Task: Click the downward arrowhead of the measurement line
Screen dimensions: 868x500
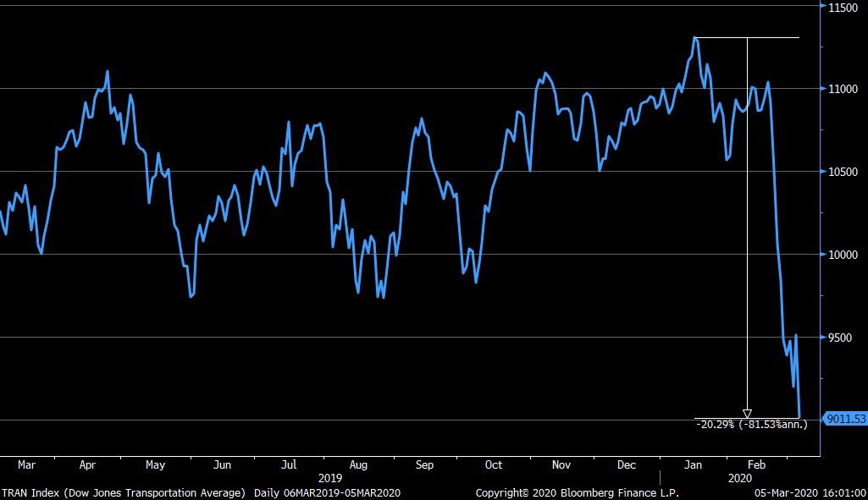Action: tap(747, 414)
